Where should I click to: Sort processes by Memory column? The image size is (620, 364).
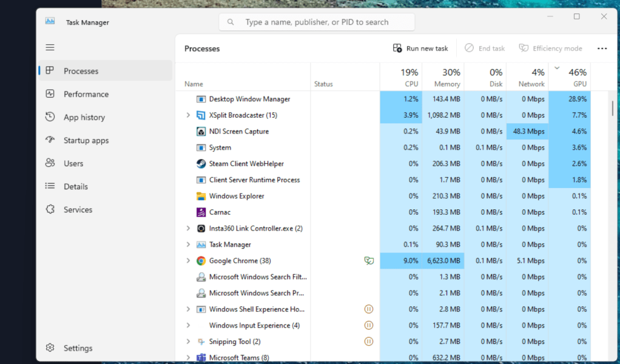tap(443, 76)
